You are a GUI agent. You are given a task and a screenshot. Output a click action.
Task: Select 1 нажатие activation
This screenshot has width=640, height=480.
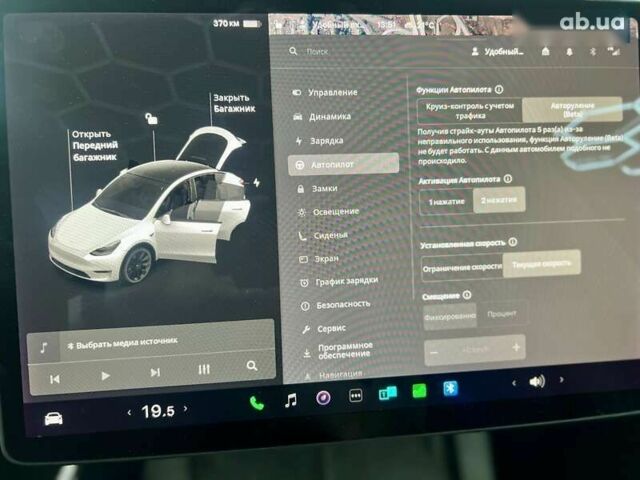pos(446,202)
